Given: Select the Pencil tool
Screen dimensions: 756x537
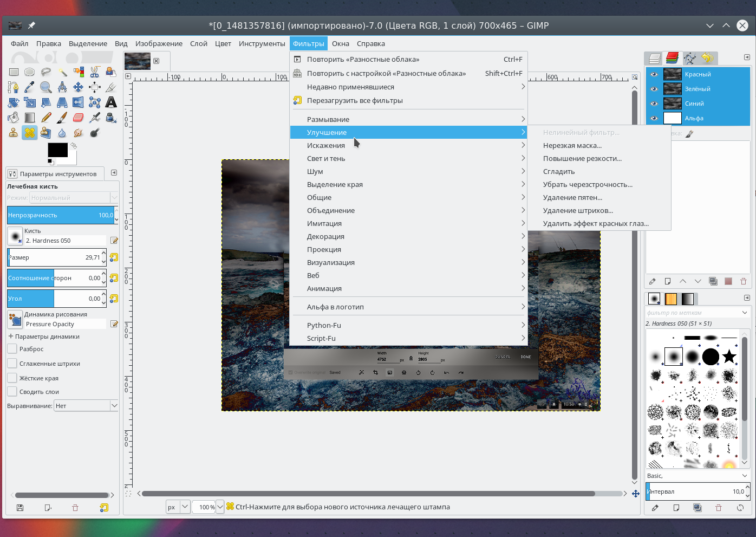Looking at the screenshot, I should pyautogui.click(x=46, y=117).
